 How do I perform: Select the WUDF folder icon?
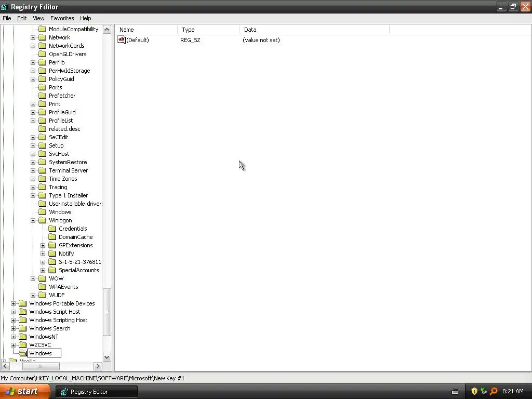pos(43,295)
